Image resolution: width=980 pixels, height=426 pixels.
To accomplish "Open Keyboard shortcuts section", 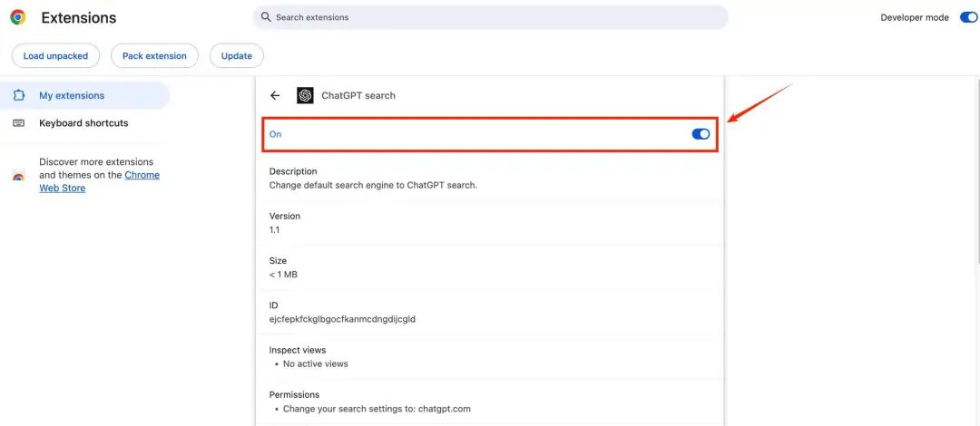I will (x=85, y=123).
